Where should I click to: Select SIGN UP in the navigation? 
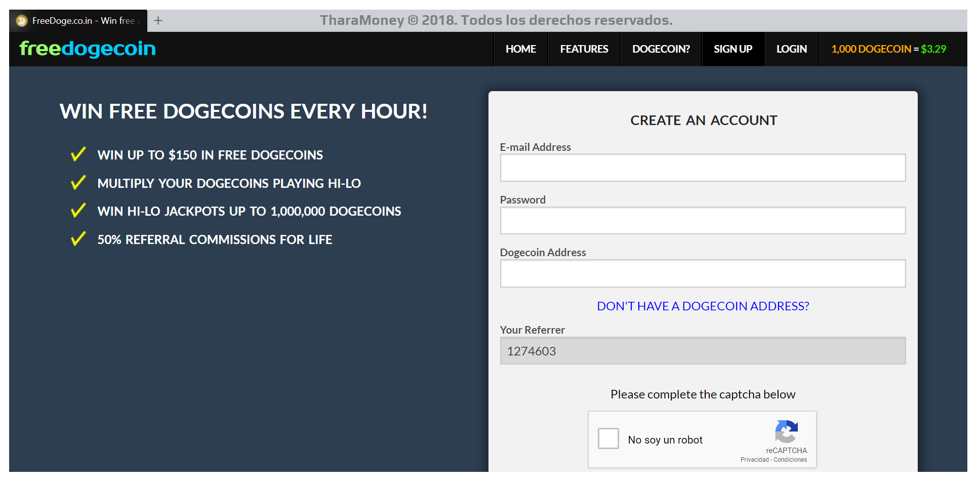pyautogui.click(x=733, y=49)
